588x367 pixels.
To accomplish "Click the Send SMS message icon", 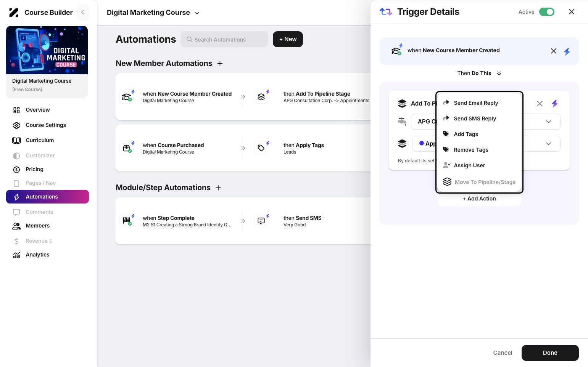I will click(x=261, y=221).
